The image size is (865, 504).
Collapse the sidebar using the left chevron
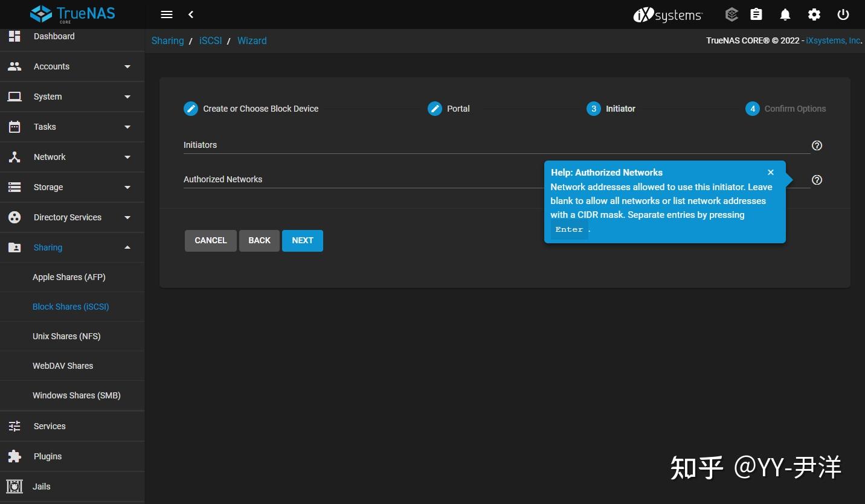[191, 14]
